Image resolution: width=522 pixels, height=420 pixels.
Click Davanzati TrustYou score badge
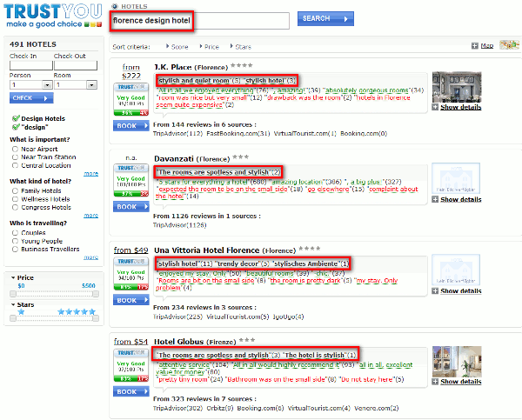pyautogui.click(x=130, y=180)
